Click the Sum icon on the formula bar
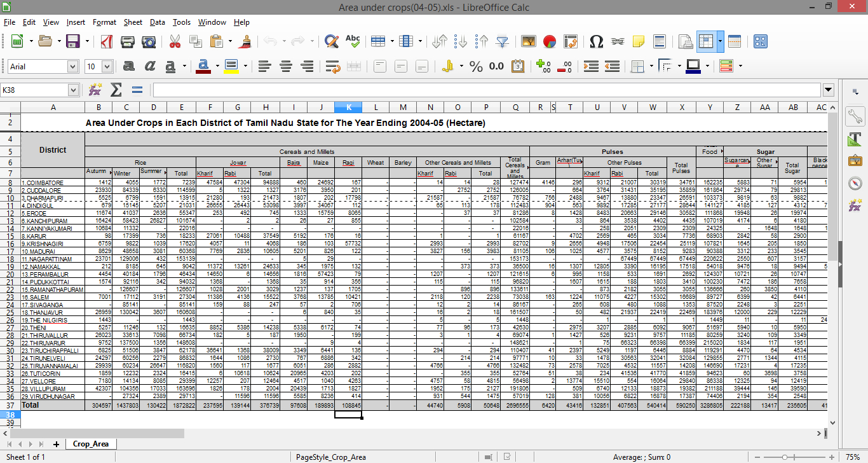 click(x=116, y=90)
